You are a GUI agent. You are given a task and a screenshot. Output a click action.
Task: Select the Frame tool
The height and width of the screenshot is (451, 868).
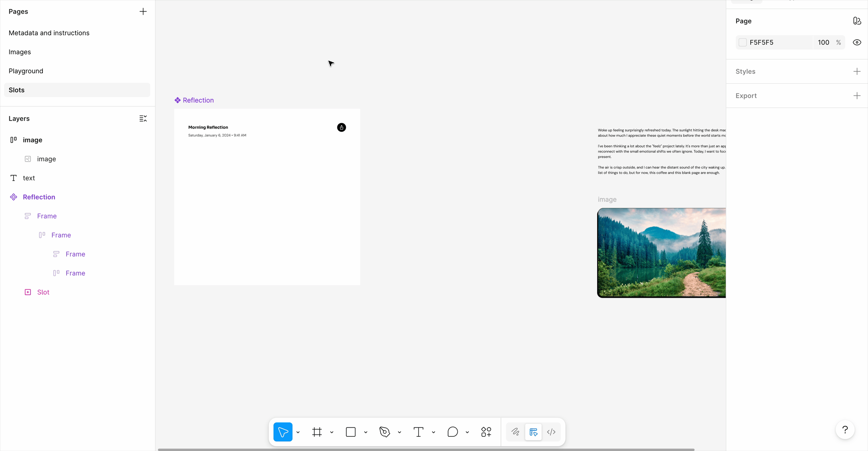[317, 432]
